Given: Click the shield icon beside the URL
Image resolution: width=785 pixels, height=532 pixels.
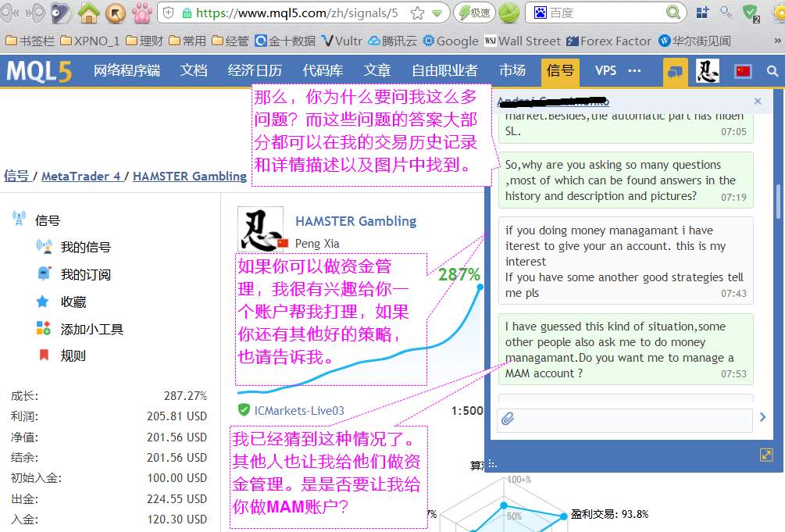Looking at the screenshot, I should [169, 13].
